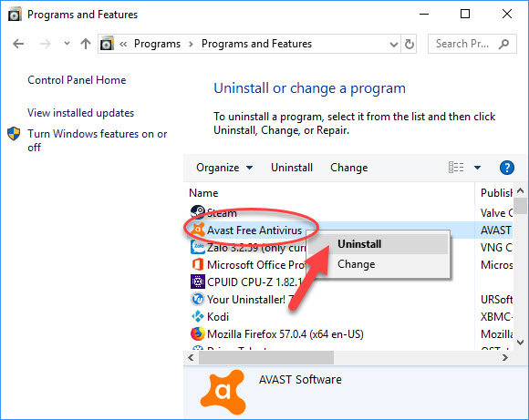Open View installed updates link
Screen dimensions: 529x420
tap(80, 113)
